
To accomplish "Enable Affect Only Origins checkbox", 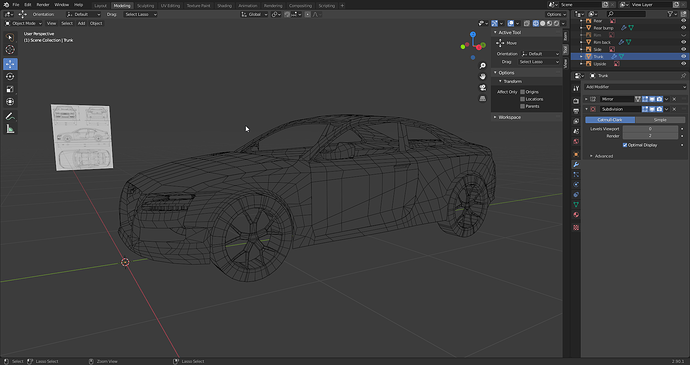I will point(523,92).
